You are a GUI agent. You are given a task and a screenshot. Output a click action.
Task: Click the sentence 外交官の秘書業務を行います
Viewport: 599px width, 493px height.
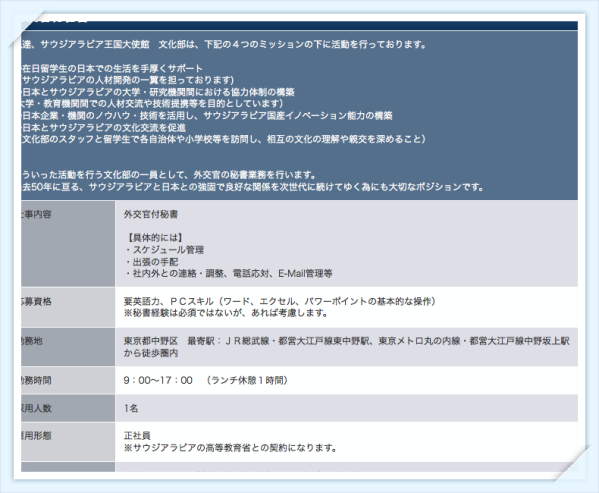[168, 175]
